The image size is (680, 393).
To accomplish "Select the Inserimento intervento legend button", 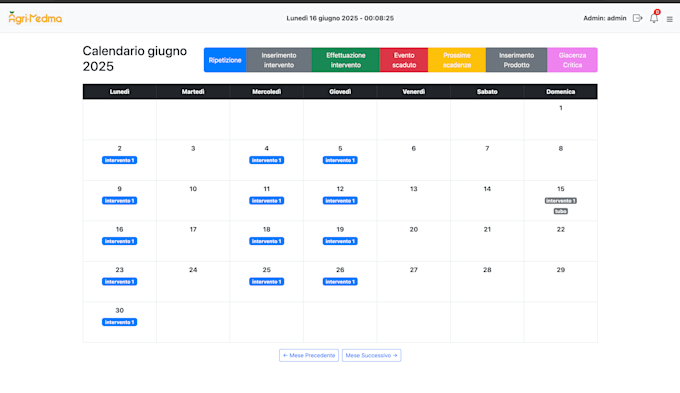I will click(x=279, y=60).
